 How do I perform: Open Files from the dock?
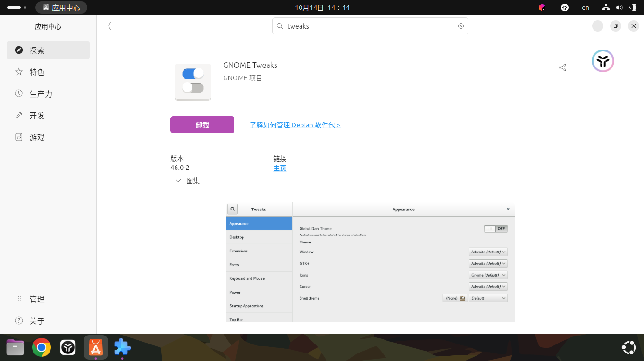(x=15, y=348)
